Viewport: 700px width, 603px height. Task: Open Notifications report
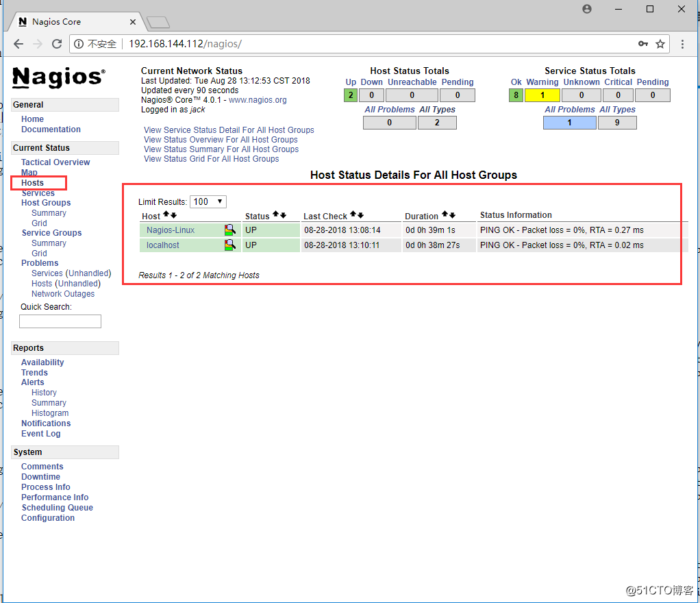point(46,423)
